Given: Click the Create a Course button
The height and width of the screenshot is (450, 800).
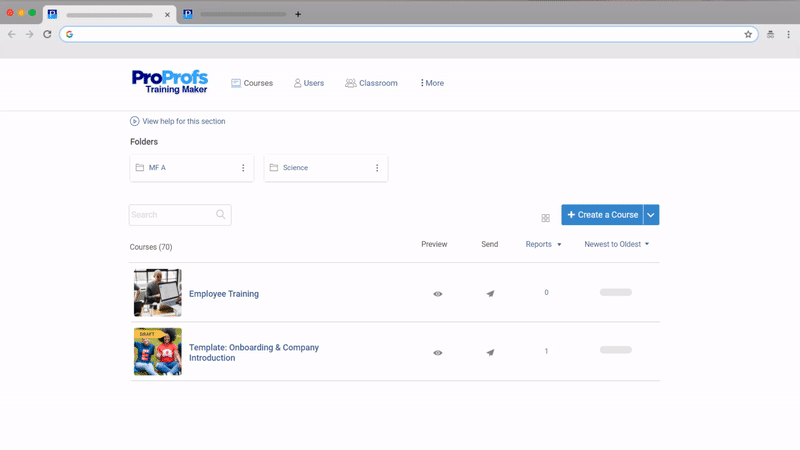Looking at the screenshot, I should click(602, 215).
